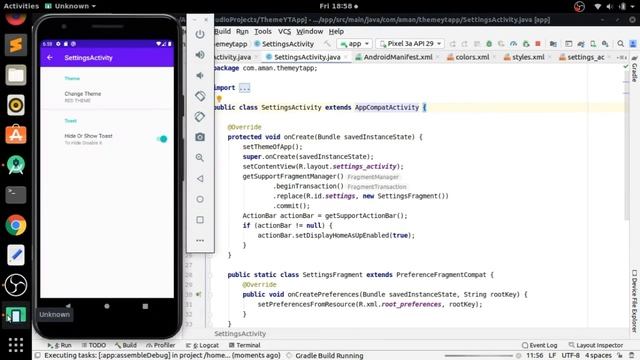Viewport: 640px width, 360px height.
Task: Show Applications grid in dock
Action: [16, 345]
